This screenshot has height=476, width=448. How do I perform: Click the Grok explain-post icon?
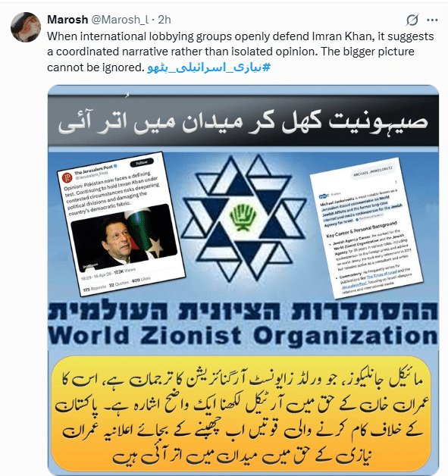click(412, 20)
